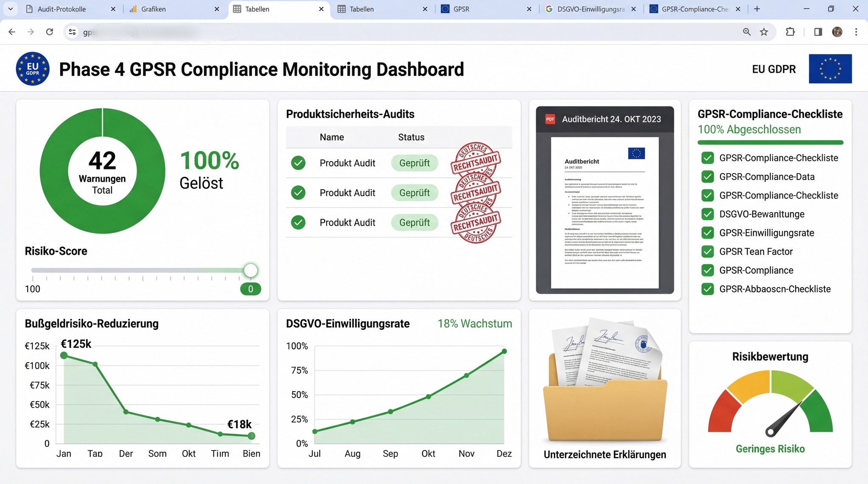This screenshot has width=868, height=484.
Task: Switch to the Grafiken tab
Action: [x=153, y=9]
